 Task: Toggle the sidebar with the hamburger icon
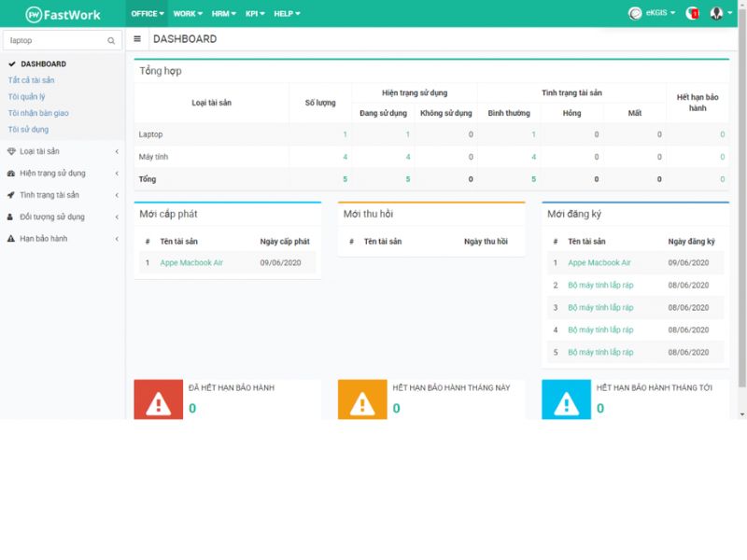click(x=136, y=39)
